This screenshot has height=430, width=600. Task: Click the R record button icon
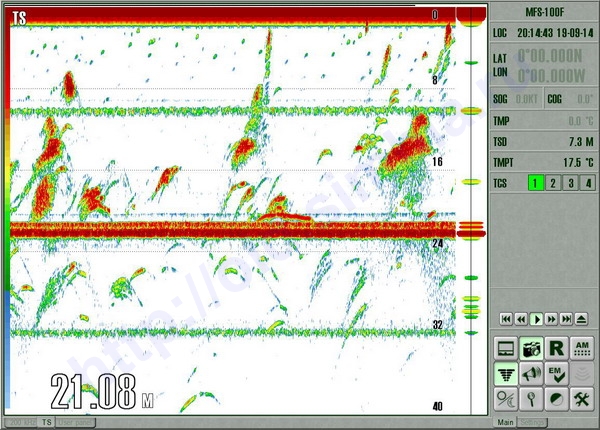tap(556, 349)
